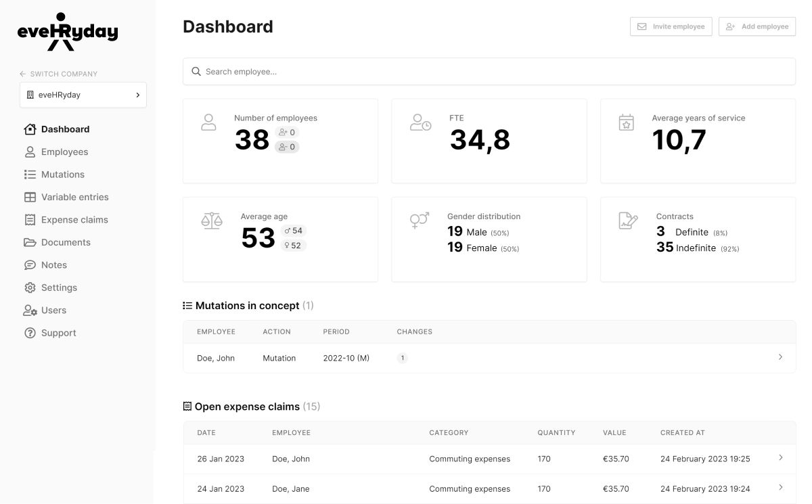Click the Users gear-person icon
The image size is (812, 504).
click(29, 311)
